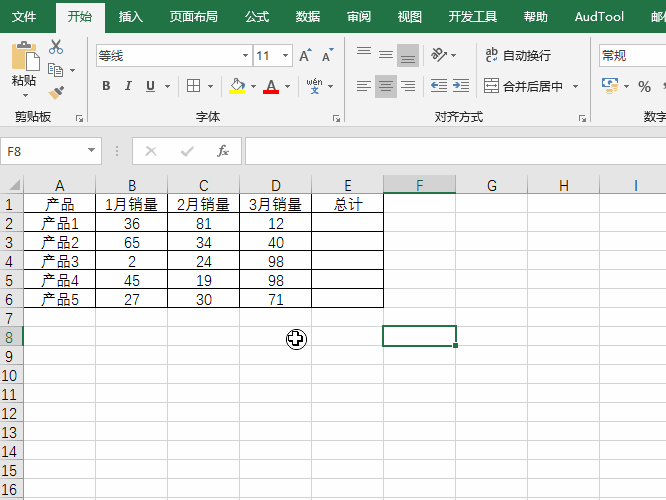Apply borders using the border icon
The width and height of the screenshot is (666, 500).
click(193, 86)
